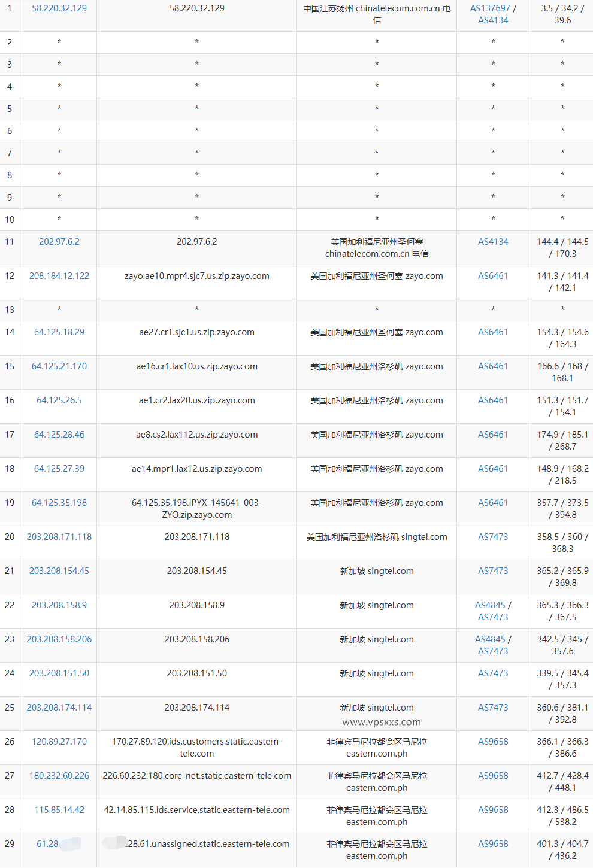The image size is (593, 868).
Task: Open AS6461 link in hop 16 row
Action: pos(493,400)
